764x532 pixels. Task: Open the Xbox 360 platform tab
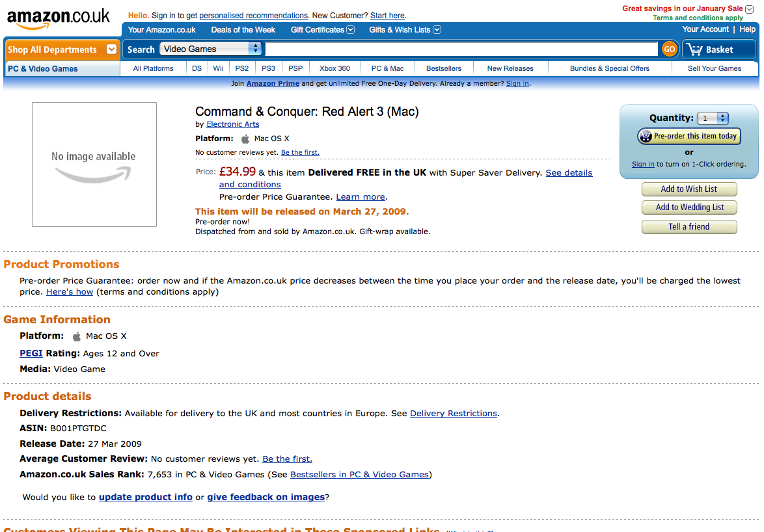tap(334, 69)
